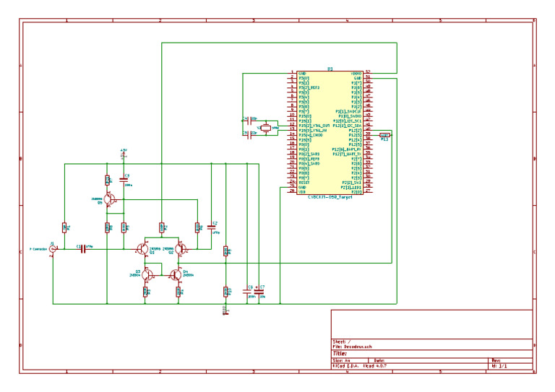
Task: Click the P12[0]_I2C_SCL pin label
Action: 348,121
